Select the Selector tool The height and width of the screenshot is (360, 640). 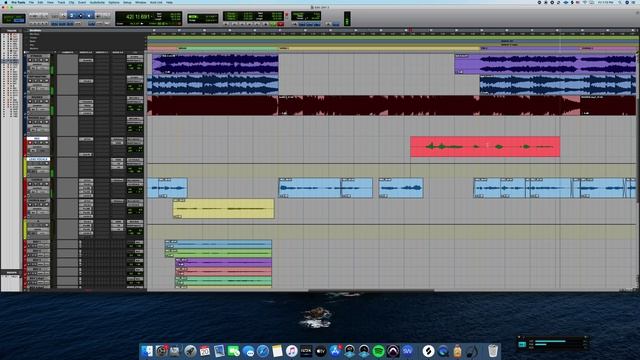(x=80, y=16)
